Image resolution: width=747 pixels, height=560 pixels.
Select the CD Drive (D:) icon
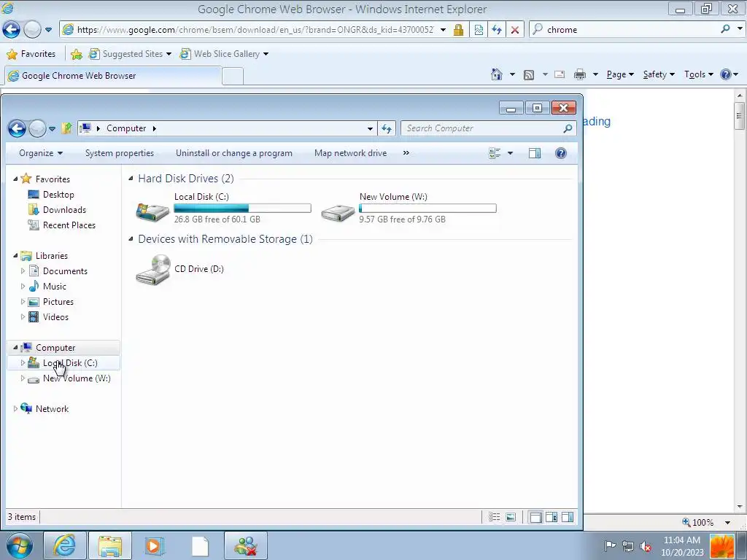pyautogui.click(x=153, y=270)
